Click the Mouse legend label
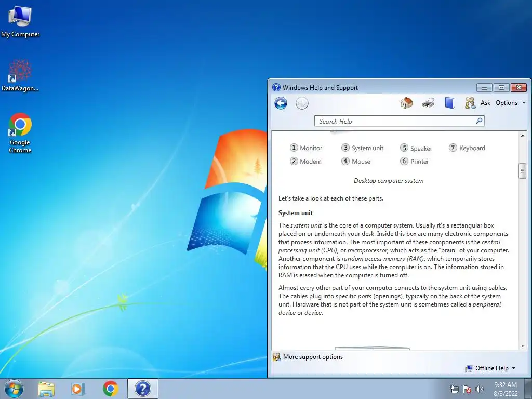The width and height of the screenshot is (532, 399). (x=361, y=162)
